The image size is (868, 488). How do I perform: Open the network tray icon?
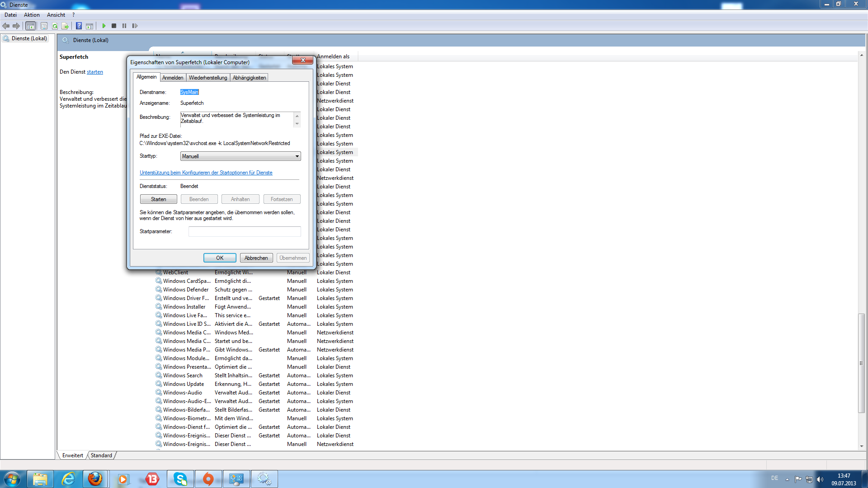tap(809, 479)
